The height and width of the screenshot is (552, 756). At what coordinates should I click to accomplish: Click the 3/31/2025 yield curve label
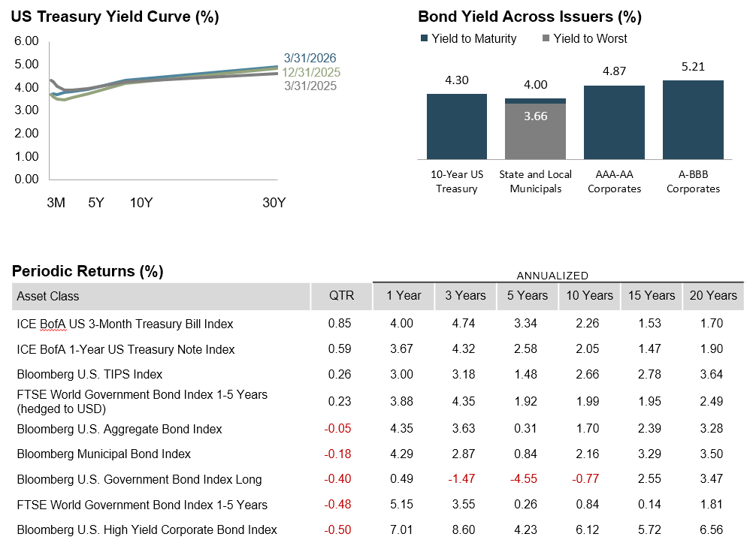(310, 86)
